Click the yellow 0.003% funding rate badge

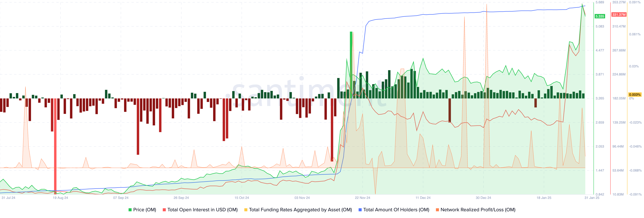pos(635,95)
